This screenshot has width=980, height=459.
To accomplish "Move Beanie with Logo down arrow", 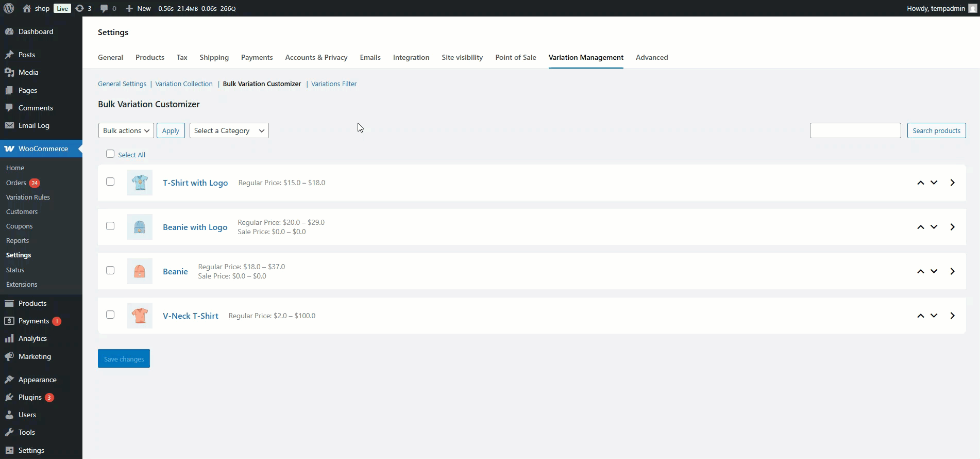I will [x=934, y=227].
